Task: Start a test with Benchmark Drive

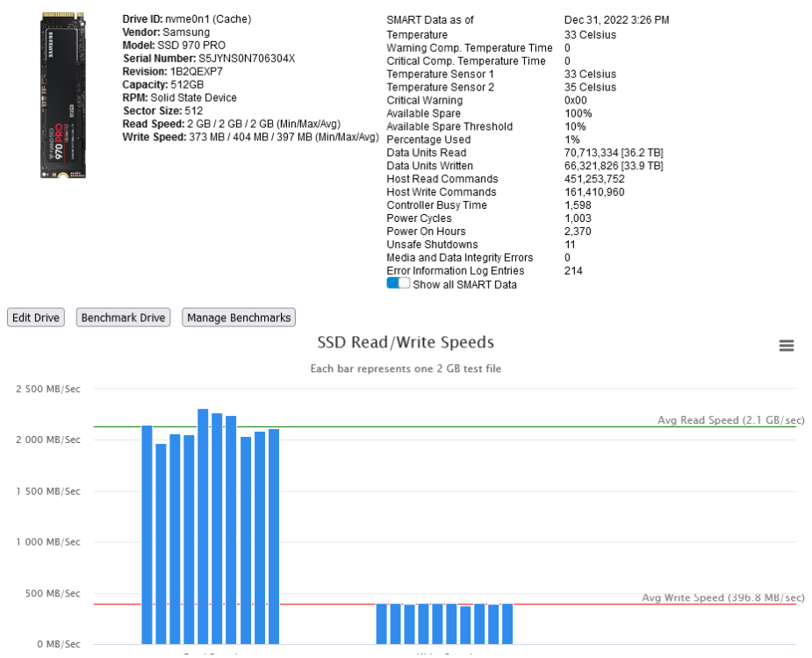Action: pyautogui.click(x=123, y=318)
